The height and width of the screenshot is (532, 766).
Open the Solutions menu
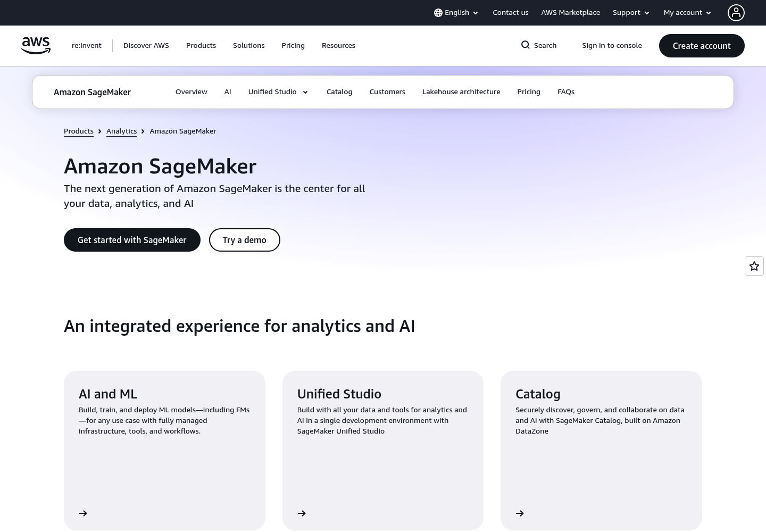click(x=249, y=46)
